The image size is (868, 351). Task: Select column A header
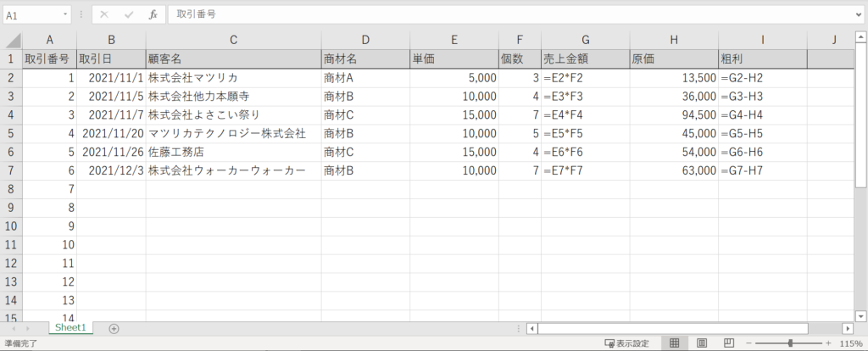pos(49,40)
